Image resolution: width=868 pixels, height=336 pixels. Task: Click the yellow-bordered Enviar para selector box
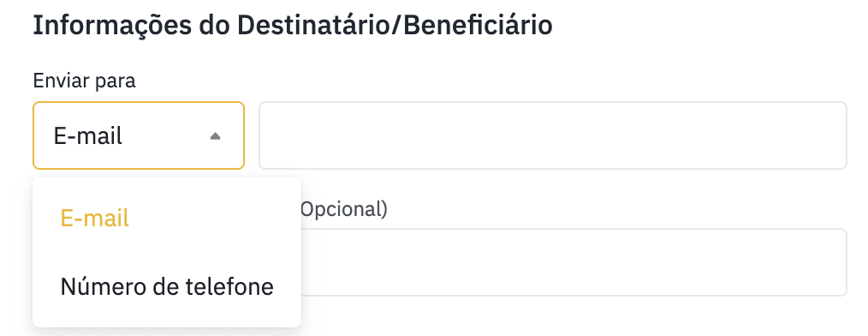point(139,135)
